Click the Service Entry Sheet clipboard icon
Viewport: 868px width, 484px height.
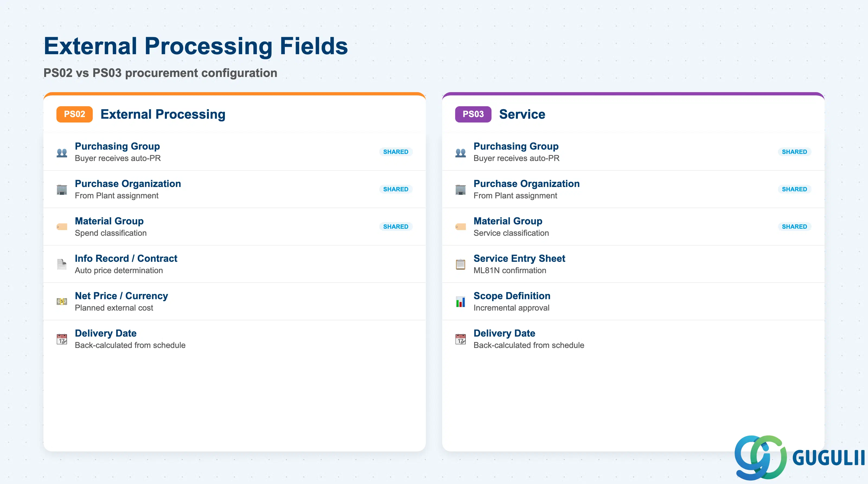(x=460, y=264)
